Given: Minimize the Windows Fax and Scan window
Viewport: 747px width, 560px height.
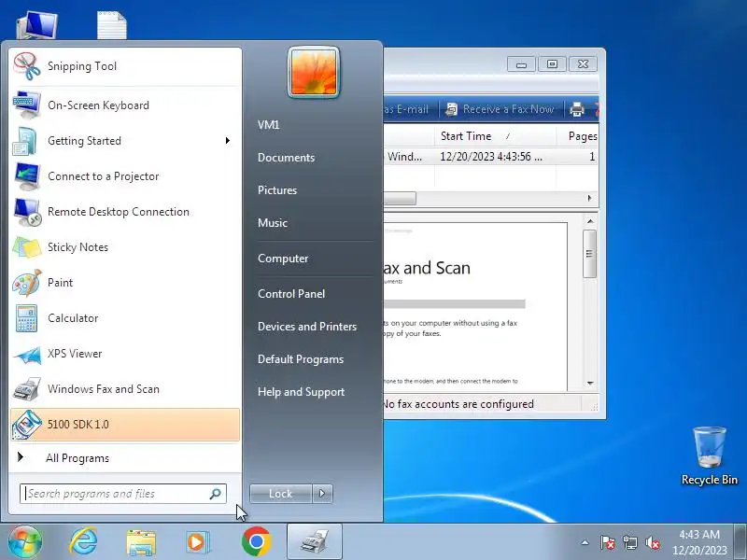Looking at the screenshot, I should point(521,63).
